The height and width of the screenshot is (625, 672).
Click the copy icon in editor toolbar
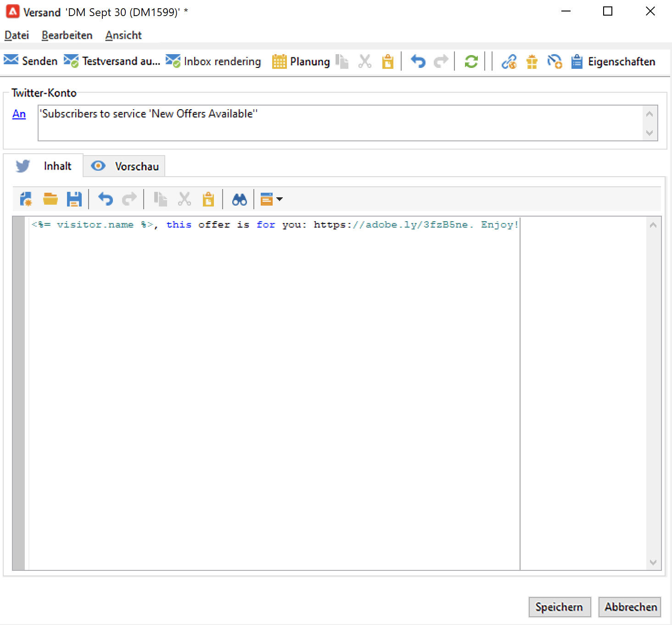[x=160, y=199]
